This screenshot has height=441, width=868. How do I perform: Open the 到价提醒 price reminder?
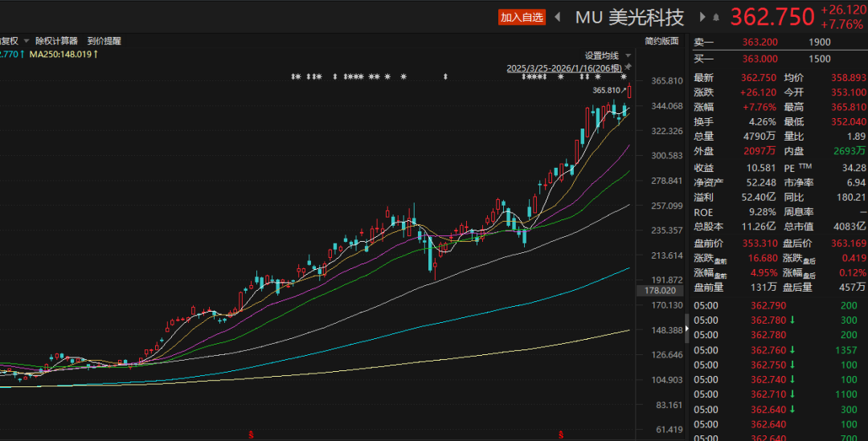pyautogui.click(x=104, y=41)
